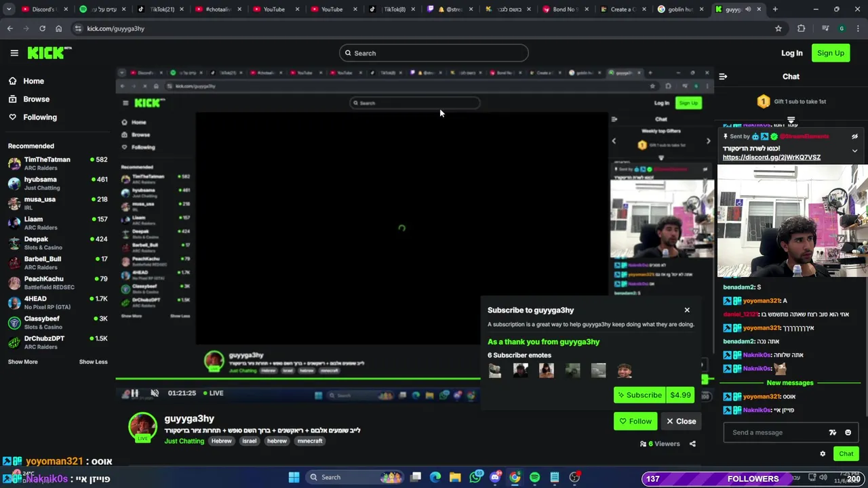The height and width of the screenshot is (488, 868).
Task: Switch to the goblin browser tab
Action: (680, 9)
